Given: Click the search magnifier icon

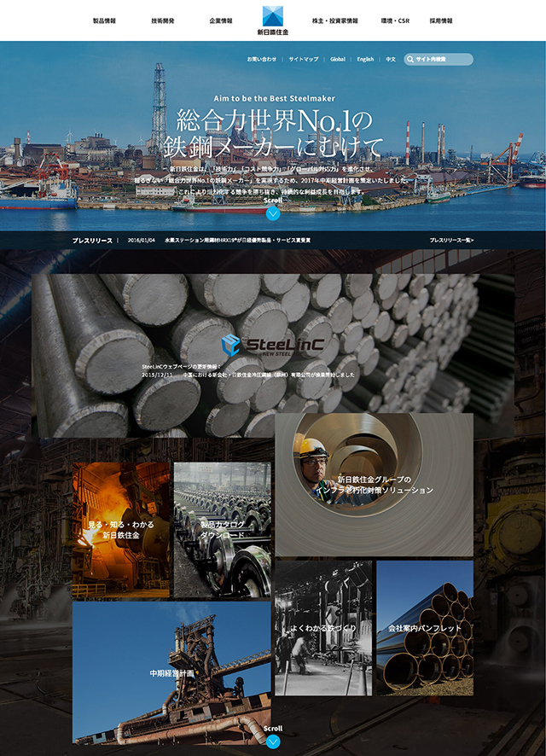Looking at the screenshot, I should [410, 60].
